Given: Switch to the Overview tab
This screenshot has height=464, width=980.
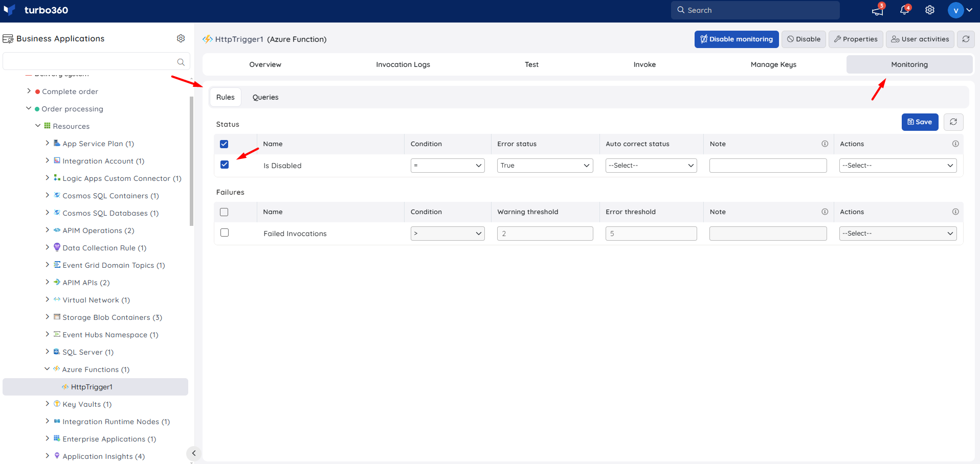Looking at the screenshot, I should point(265,64).
